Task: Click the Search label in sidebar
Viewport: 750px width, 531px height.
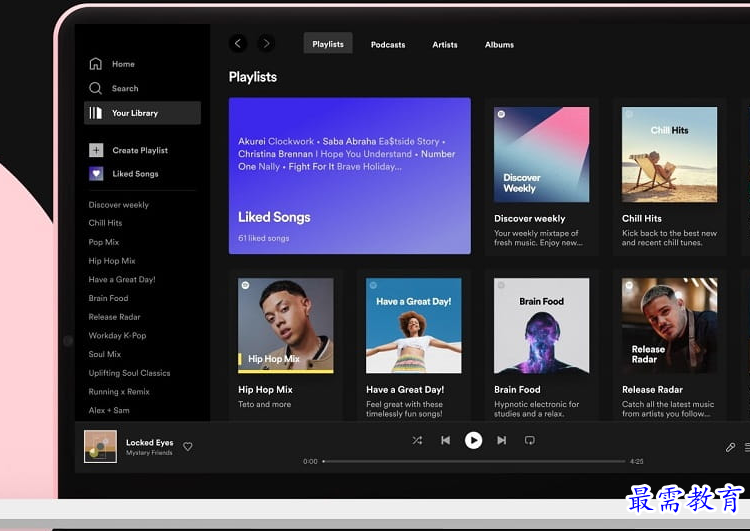Action: click(125, 88)
